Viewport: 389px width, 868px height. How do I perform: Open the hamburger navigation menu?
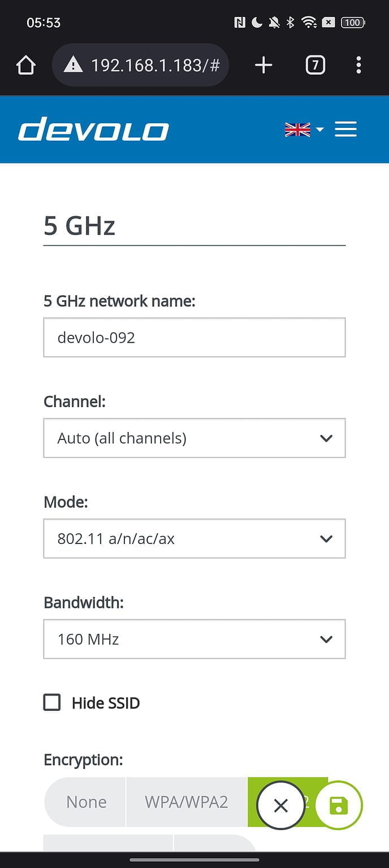click(x=345, y=129)
